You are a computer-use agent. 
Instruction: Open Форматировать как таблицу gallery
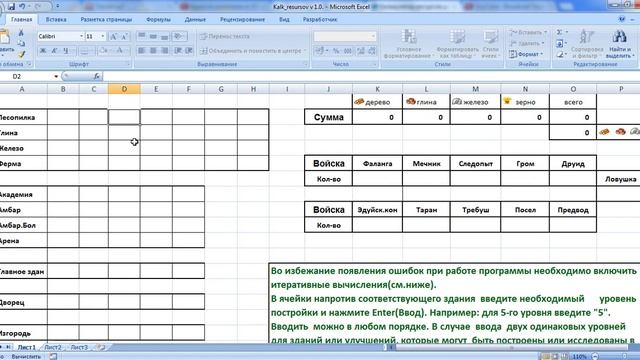tap(457, 44)
